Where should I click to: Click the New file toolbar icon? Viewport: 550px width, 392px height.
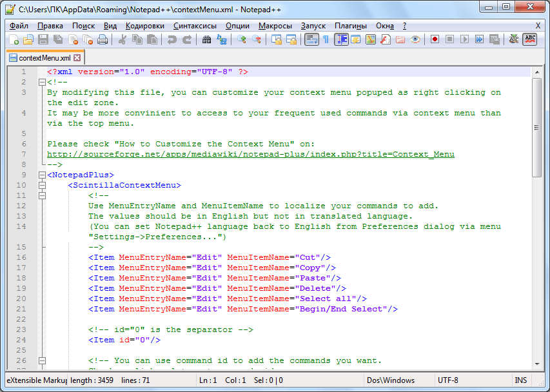pyautogui.click(x=14, y=39)
